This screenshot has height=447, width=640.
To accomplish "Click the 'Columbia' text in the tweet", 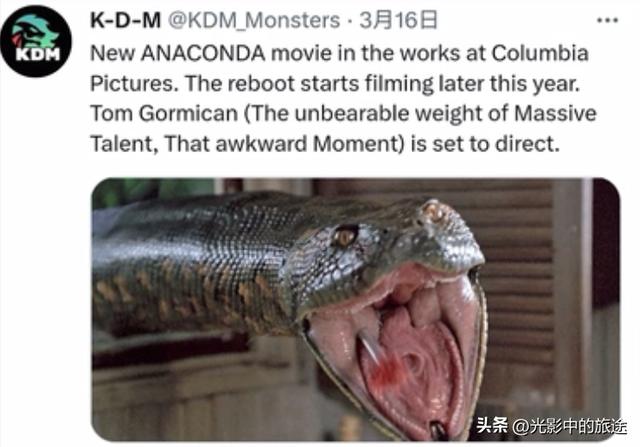I will pyautogui.click(x=540, y=53).
